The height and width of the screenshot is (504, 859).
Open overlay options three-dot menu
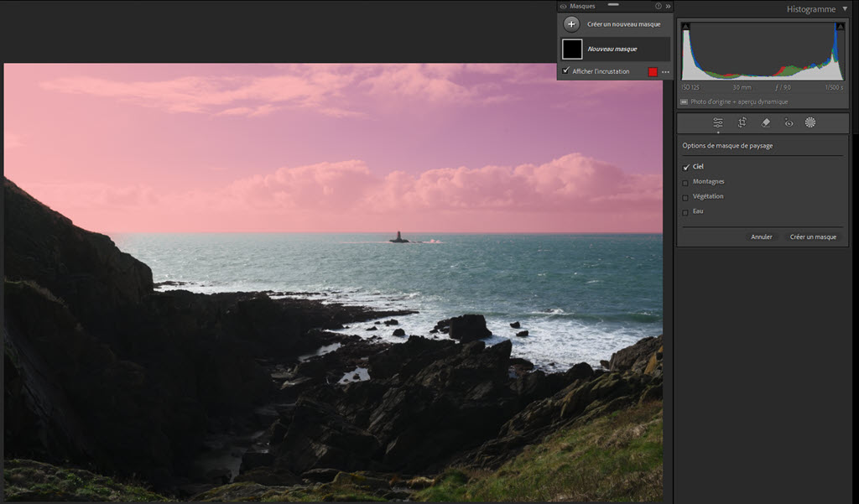(665, 72)
